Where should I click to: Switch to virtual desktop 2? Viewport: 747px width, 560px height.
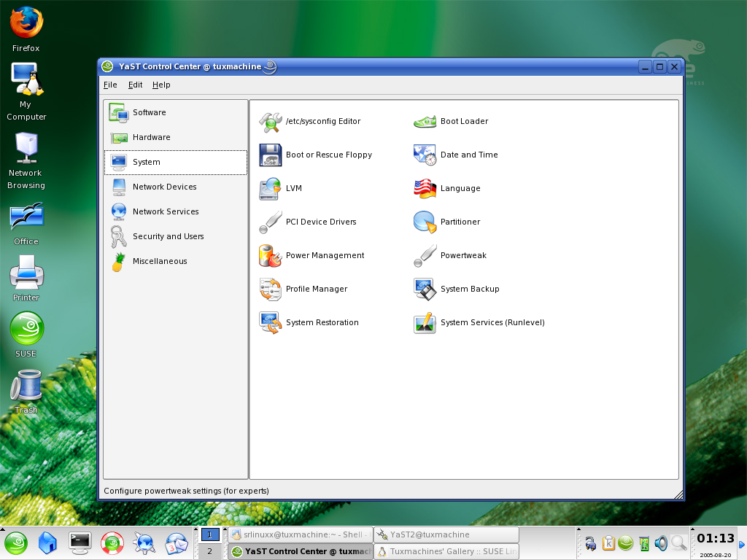[209, 551]
